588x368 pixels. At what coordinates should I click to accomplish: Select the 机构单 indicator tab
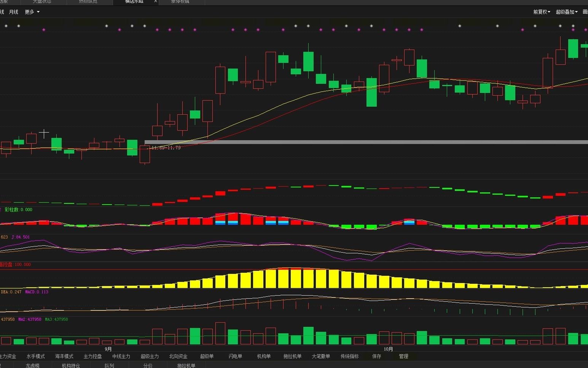pos(264,356)
